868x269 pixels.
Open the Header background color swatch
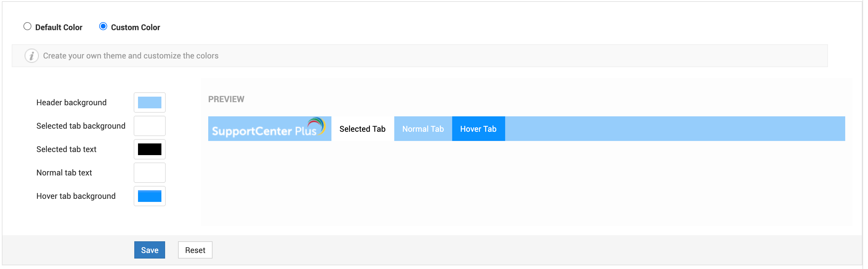point(150,103)
